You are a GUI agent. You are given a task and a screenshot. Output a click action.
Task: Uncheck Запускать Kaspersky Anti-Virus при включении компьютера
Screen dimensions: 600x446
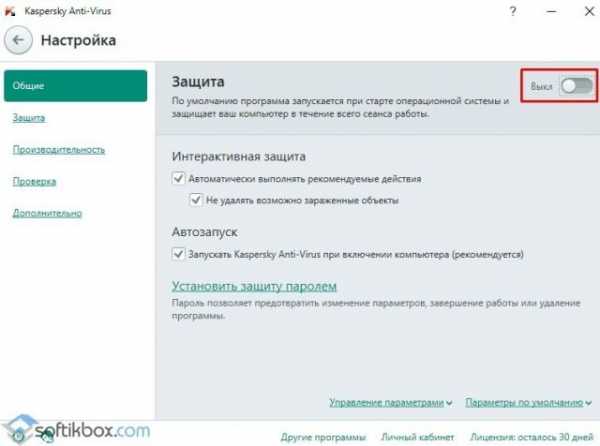178,254
